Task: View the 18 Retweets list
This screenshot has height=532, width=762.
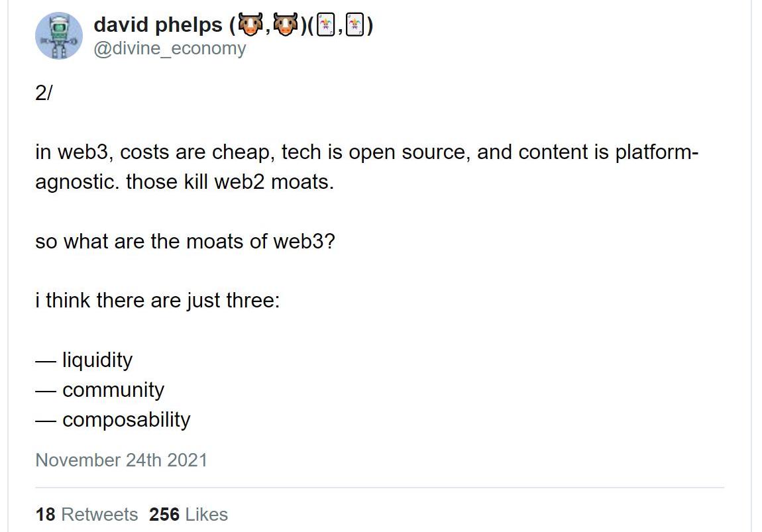Action: click(87, 515)
